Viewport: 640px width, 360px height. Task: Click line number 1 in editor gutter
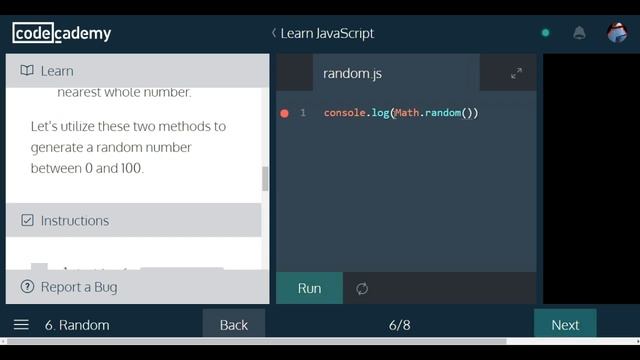(303, 113)
